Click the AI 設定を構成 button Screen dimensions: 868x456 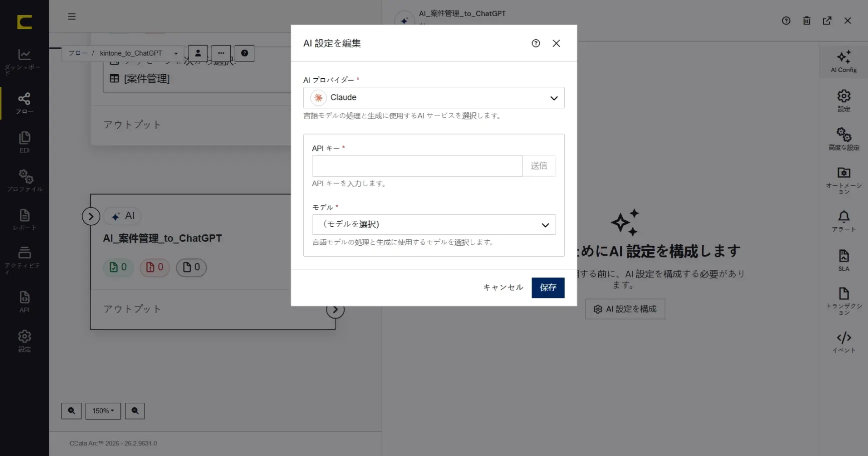625,309
